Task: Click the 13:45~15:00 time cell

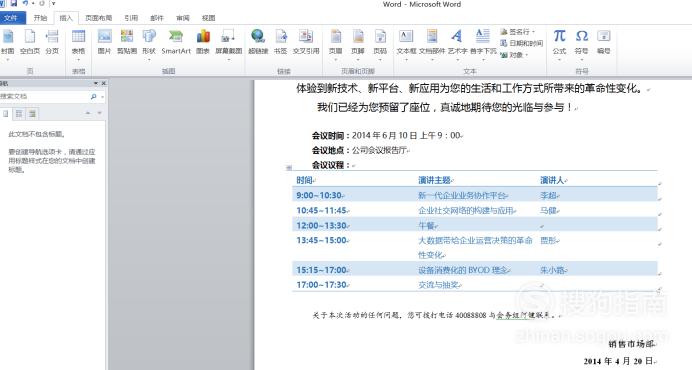Action: point(323,240)
